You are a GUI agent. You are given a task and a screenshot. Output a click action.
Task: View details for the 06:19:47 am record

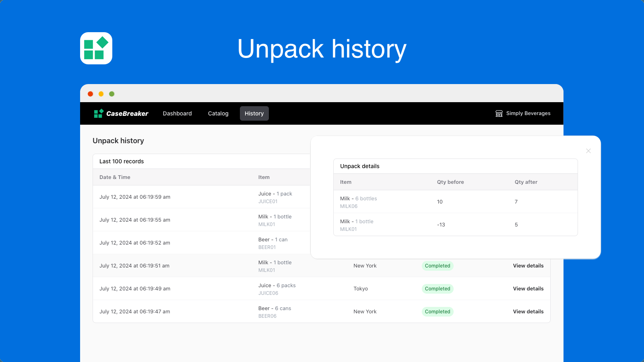click(528, 312)
